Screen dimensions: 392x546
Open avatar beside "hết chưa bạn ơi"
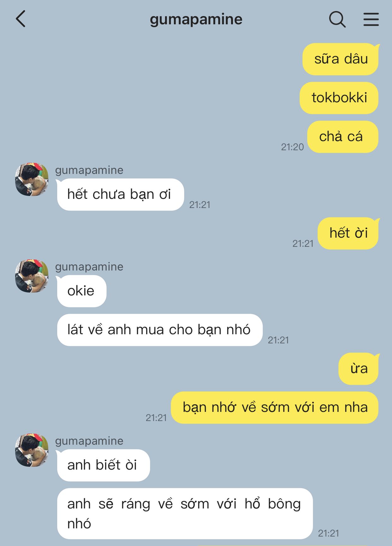(32, 179)
